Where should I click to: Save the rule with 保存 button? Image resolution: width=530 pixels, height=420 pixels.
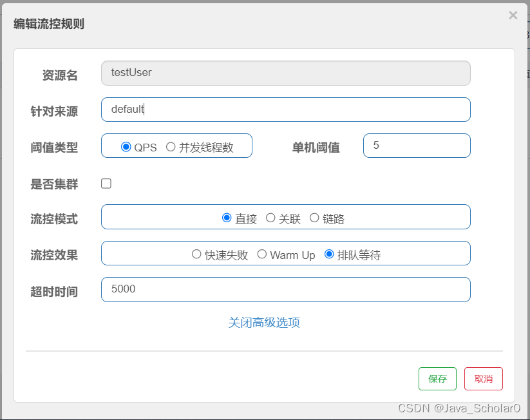point(437,379)
